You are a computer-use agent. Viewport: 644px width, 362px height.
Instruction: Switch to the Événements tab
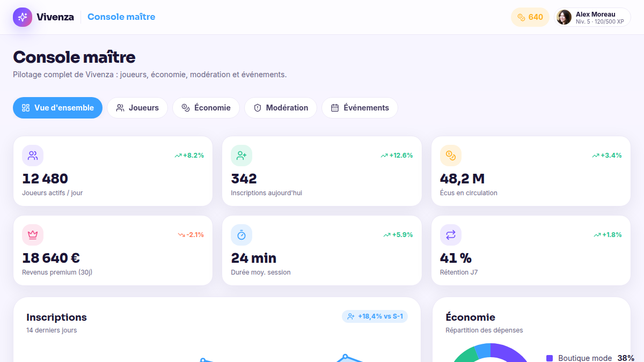(360, 108)
